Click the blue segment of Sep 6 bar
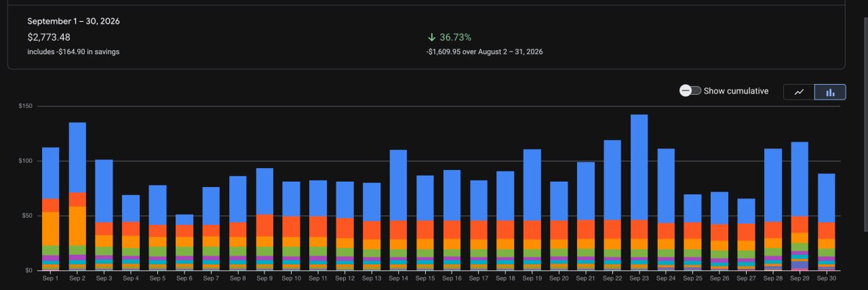This screenshot has width=868, height=290. (184, 220)
